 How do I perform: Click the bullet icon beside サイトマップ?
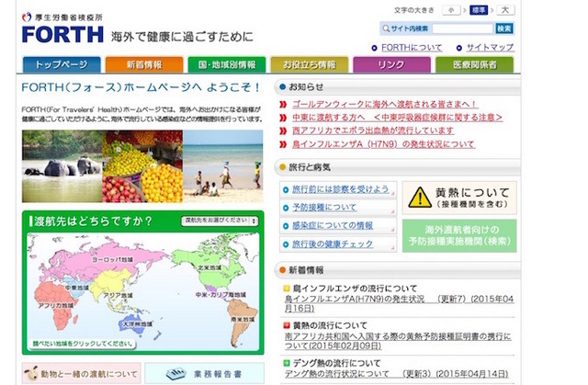(x=459, y=48)
